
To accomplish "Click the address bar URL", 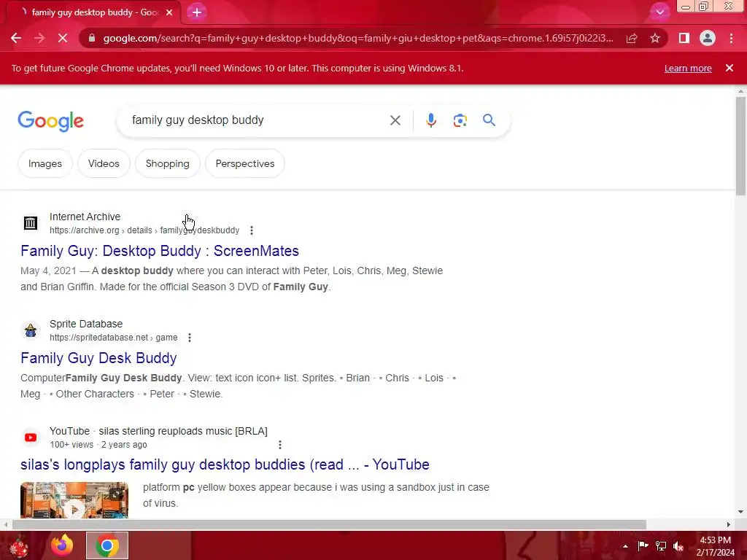I will coord(358,38).
